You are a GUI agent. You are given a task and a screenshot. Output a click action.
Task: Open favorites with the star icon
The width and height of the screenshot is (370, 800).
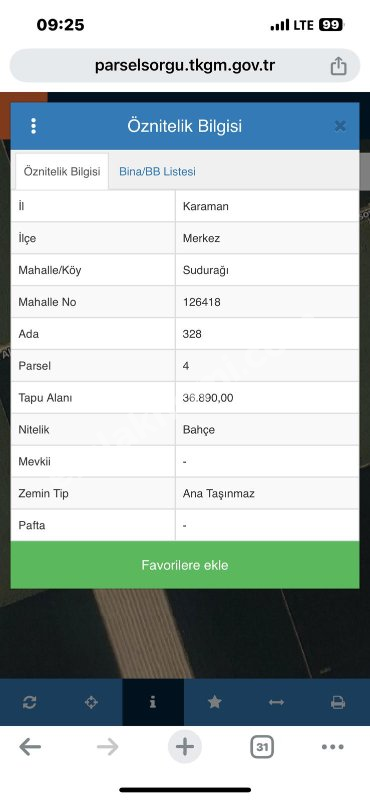(214, 703)
